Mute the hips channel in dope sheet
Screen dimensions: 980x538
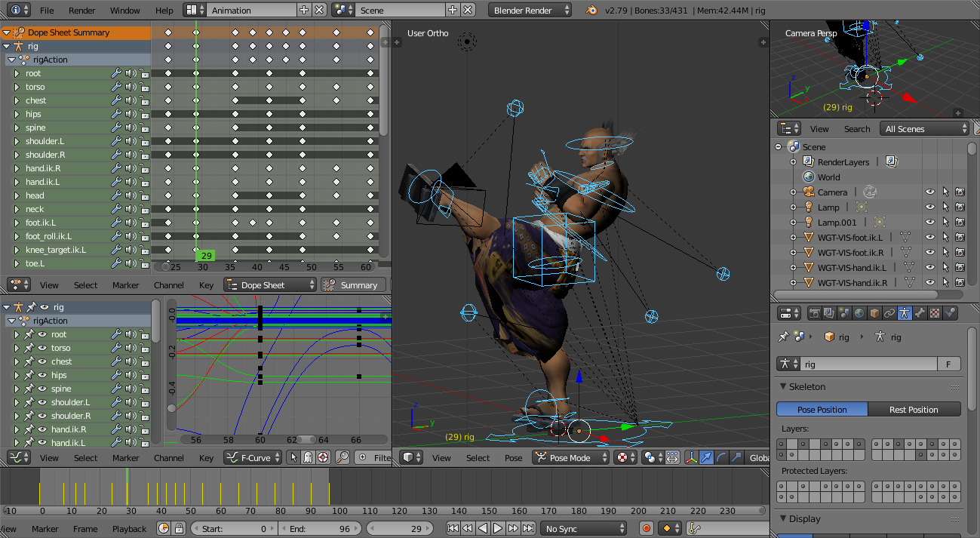click(130, 114)
